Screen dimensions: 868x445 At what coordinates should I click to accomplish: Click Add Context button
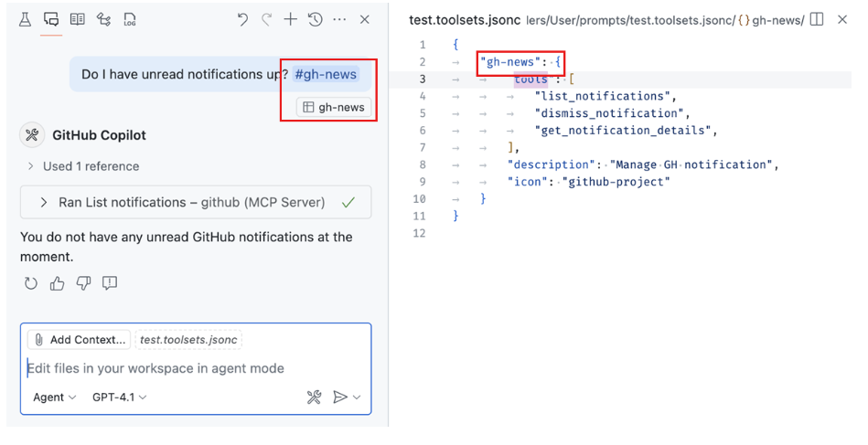tap(80, 339)
